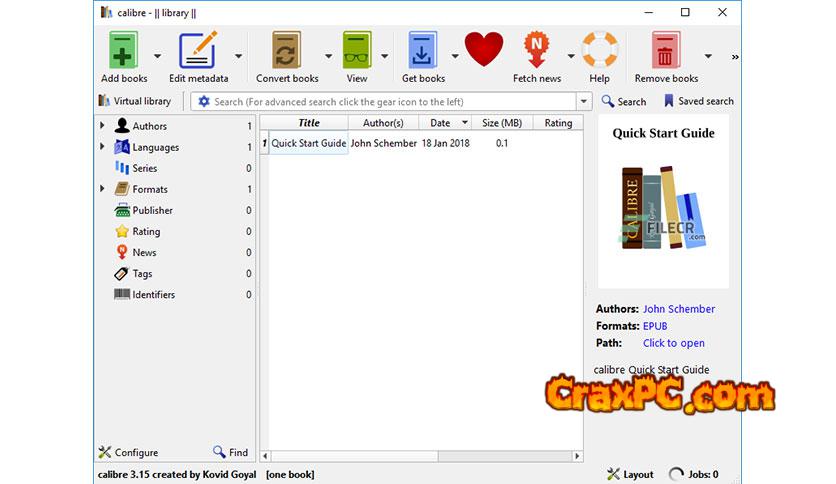
Task: Click the red heart donate icon
Action: pos(484,50)
